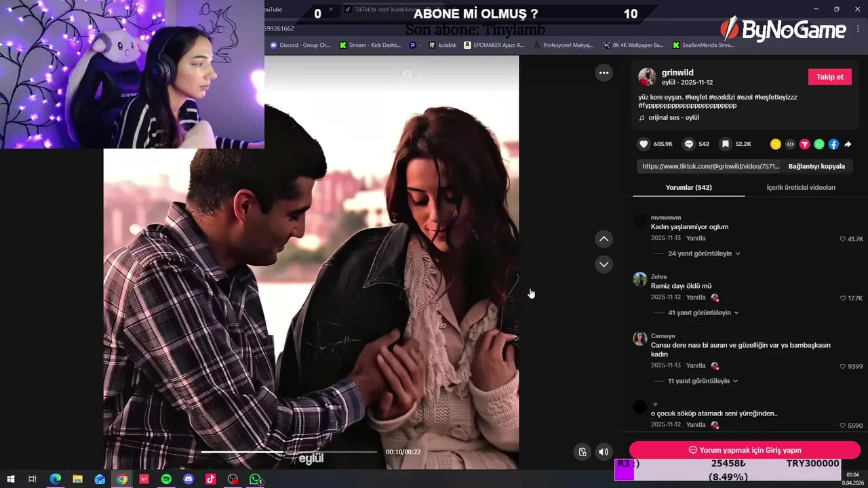Open Task View on the taskbar
The image size is (868, 488).
point(32,479)
